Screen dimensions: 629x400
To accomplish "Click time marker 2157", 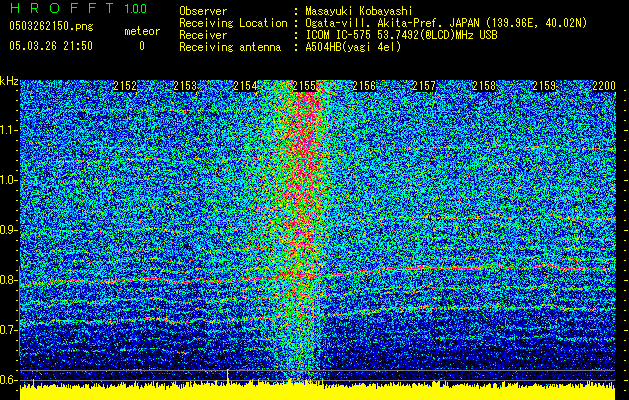I will pos(424,86).
